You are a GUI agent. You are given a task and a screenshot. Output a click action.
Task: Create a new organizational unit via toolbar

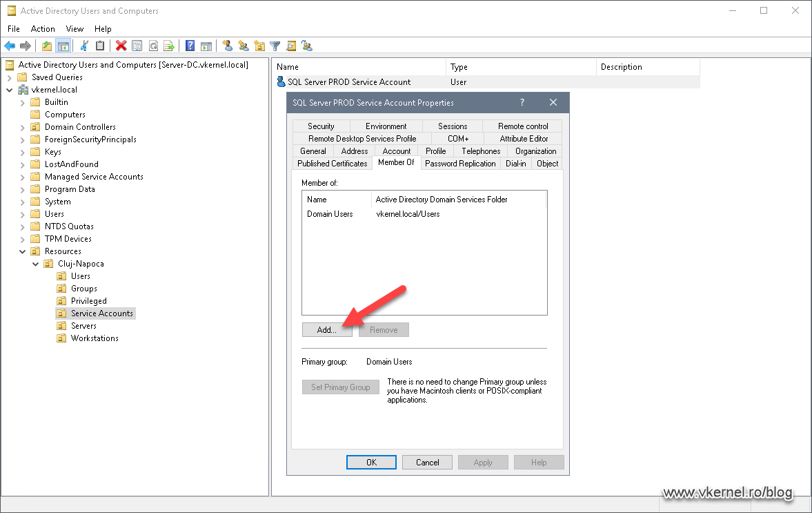[x=259, y=46]
